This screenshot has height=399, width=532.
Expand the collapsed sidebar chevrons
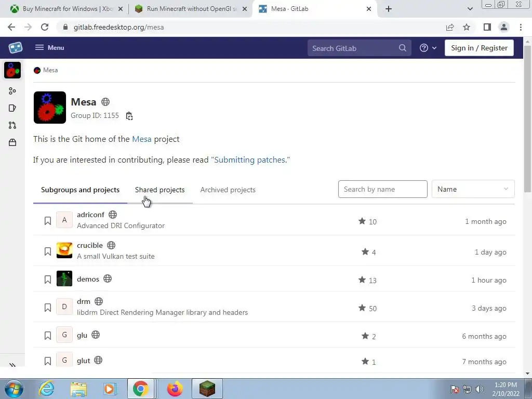12,365
